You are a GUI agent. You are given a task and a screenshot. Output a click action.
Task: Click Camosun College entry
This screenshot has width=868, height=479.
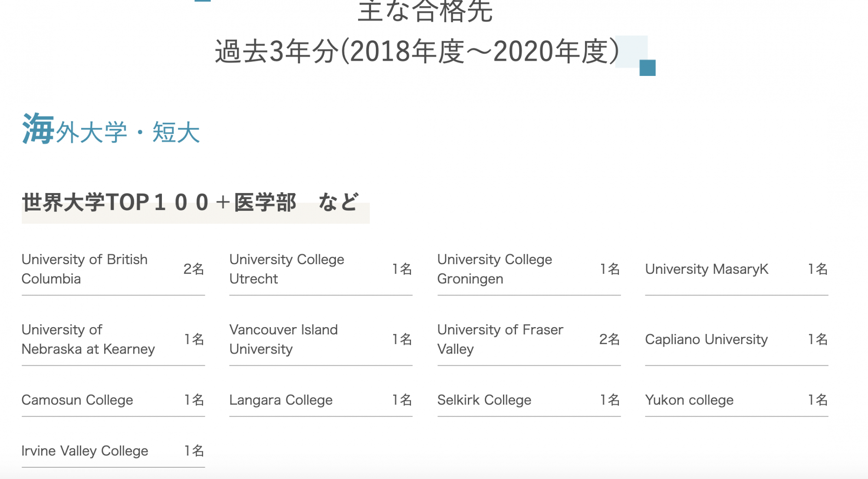click(x=77, y=400)
